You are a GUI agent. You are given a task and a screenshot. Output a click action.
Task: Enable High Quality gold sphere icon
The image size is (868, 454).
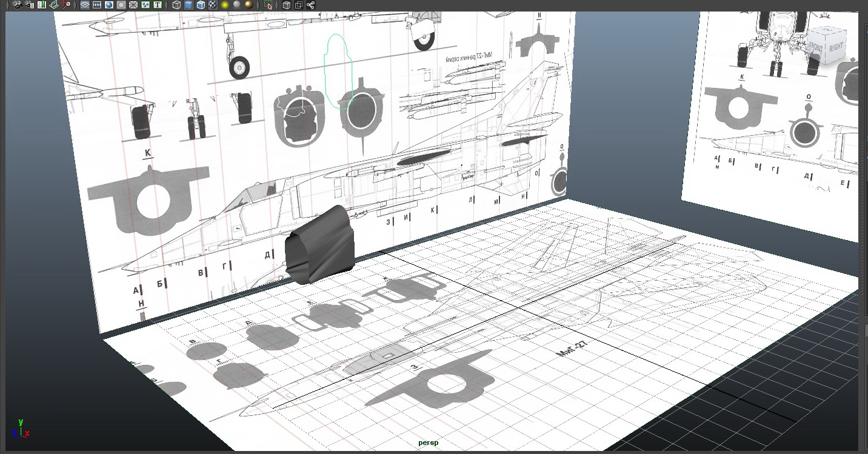tap(249, 5)
